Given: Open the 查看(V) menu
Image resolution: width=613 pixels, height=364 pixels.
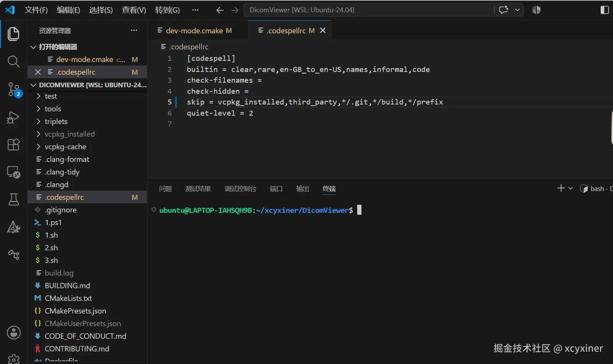Looking at the screenshot, I should tap(134, 10).
